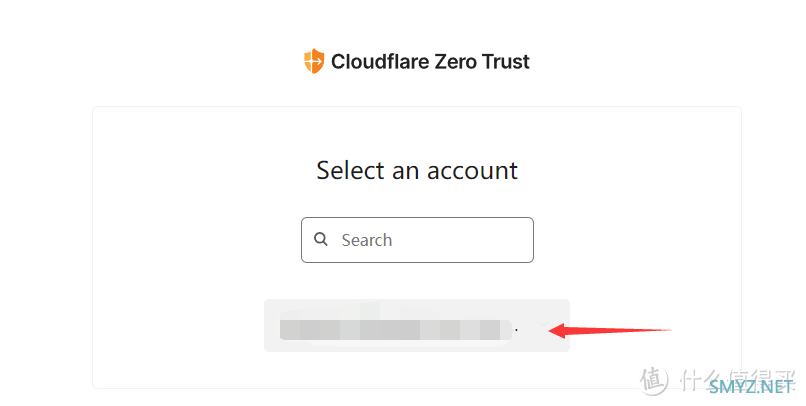Click the SMYZ.NET watermark text
This screenshot has width=806, height=406.
point(751,386)
